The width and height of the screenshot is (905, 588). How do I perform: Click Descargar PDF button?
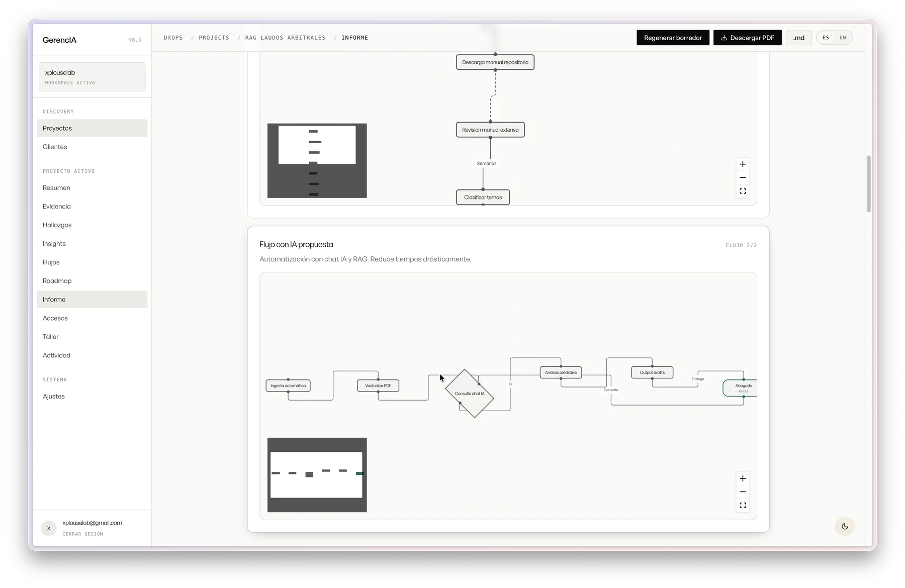(x=748, y=38)
